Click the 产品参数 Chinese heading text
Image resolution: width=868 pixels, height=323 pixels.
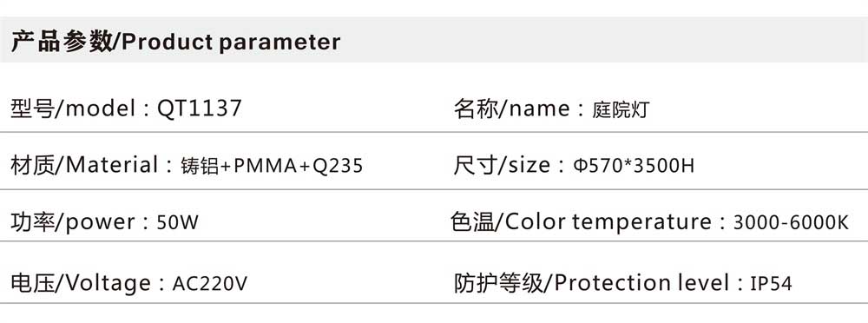[x=62, y=42]
